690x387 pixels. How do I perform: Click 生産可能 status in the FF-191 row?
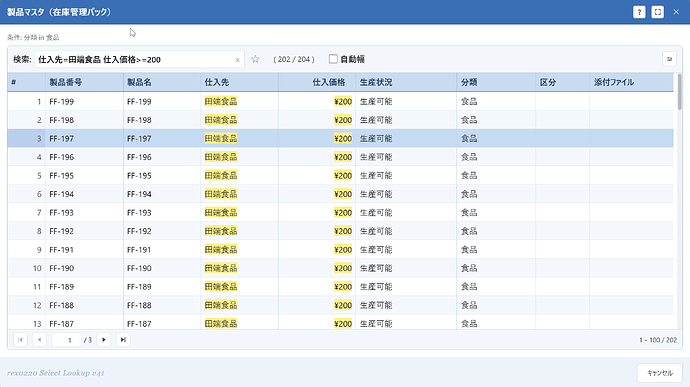click(x=376, y=250)
